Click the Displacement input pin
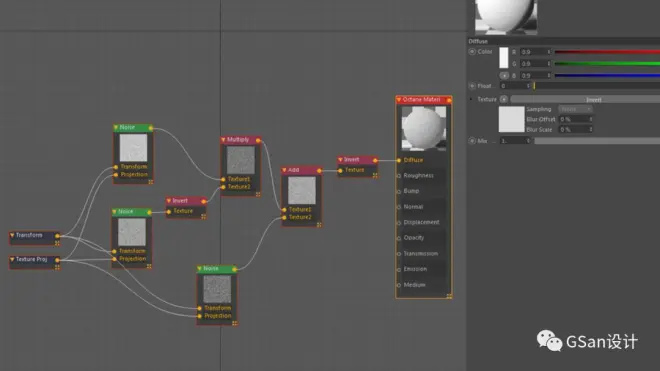This screenshot has width=660, height=371. 399,222
